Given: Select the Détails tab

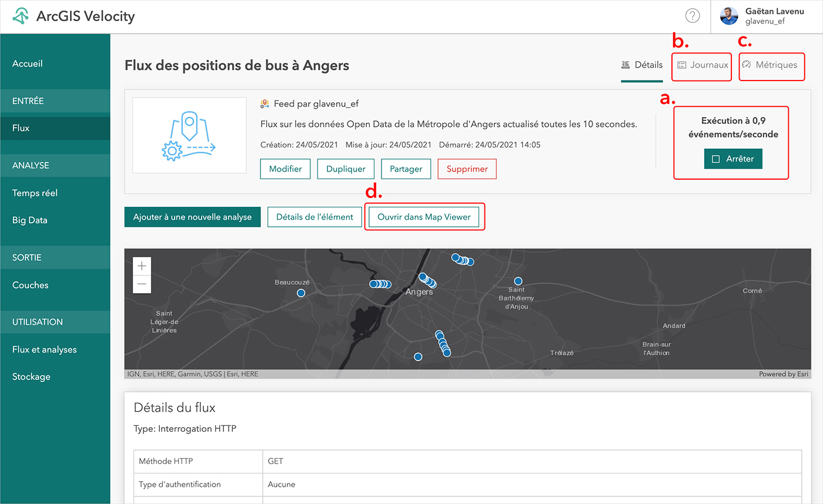Looking at the screenshot, I should 642,65.
